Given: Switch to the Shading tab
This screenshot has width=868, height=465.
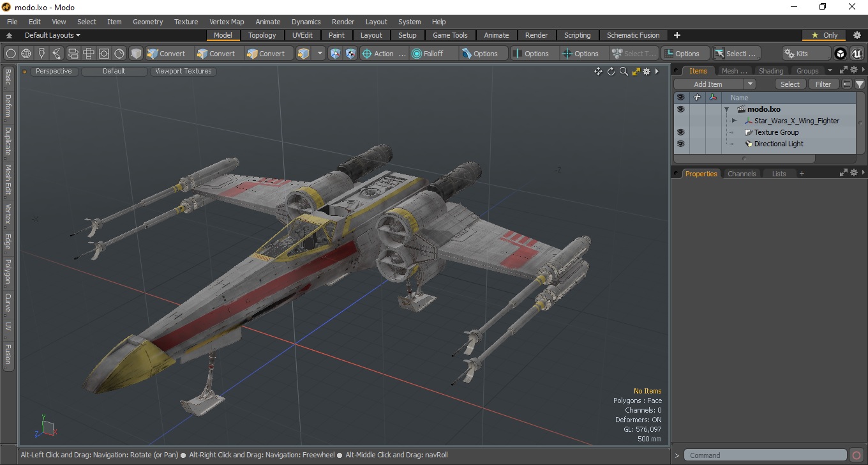Looking at the screenshot, I should point(770,71).
